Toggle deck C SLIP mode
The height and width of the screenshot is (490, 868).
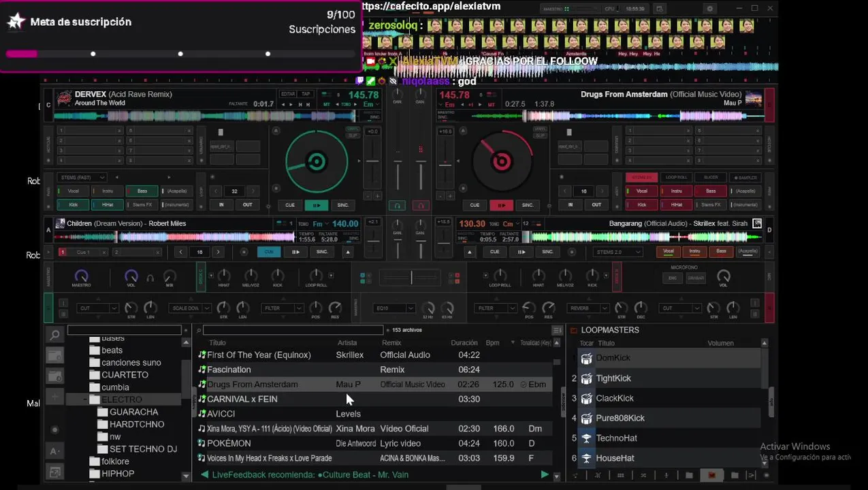(352, 135)
